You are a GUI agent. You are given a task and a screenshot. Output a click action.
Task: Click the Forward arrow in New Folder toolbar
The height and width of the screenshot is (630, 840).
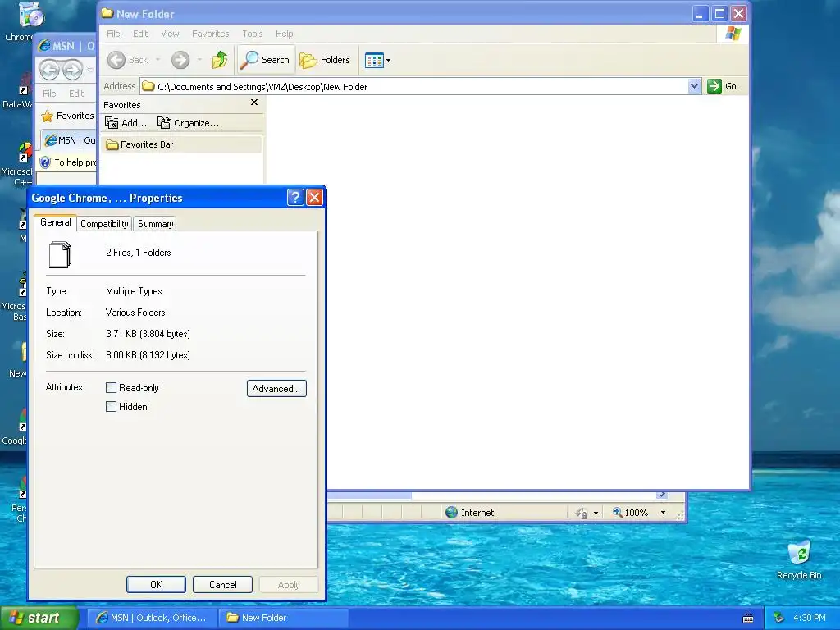pos(180,60)
